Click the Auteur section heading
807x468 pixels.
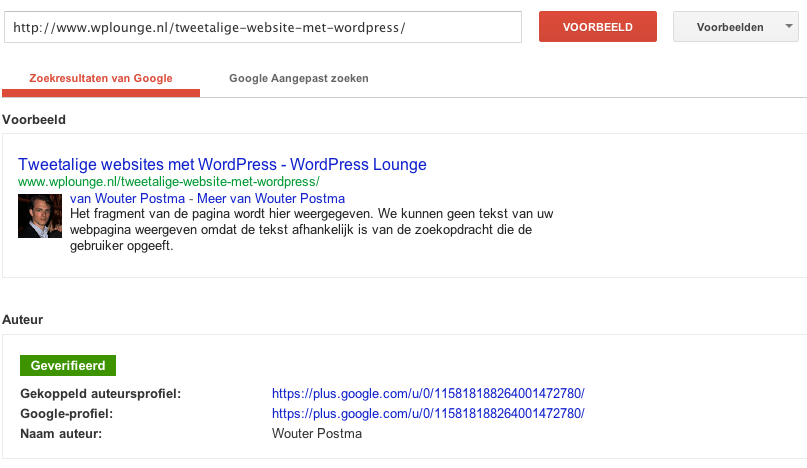(23, 320)
